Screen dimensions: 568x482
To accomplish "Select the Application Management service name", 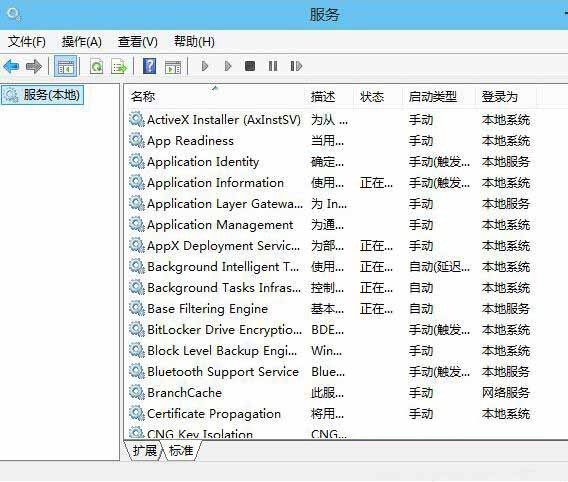I will point(220,225).
